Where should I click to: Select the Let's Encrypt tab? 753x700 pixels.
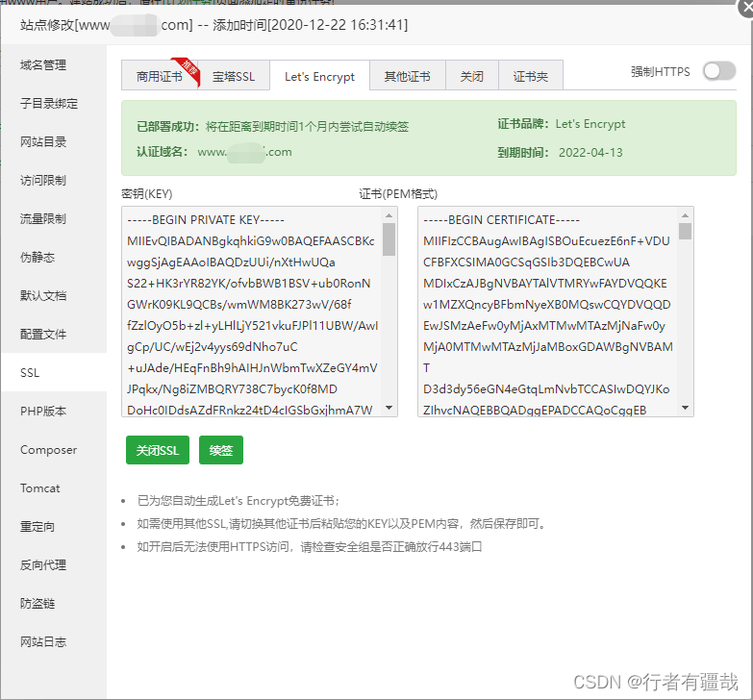point(319,76)
